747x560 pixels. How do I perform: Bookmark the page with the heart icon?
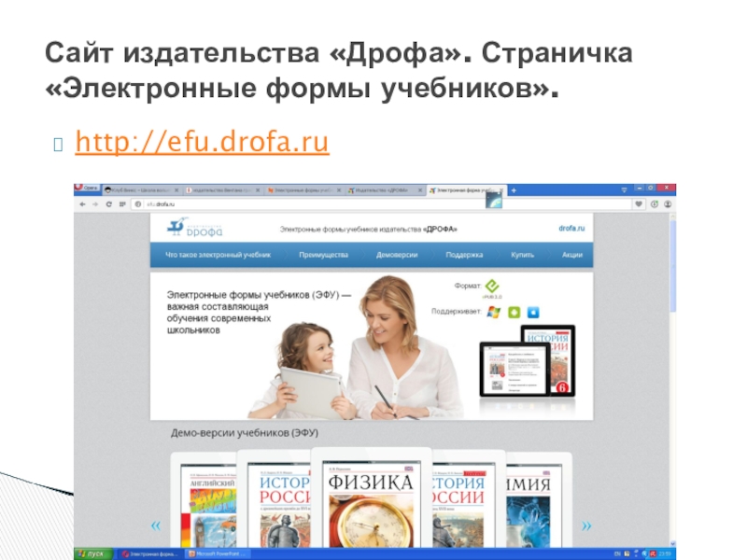[639, 204]
